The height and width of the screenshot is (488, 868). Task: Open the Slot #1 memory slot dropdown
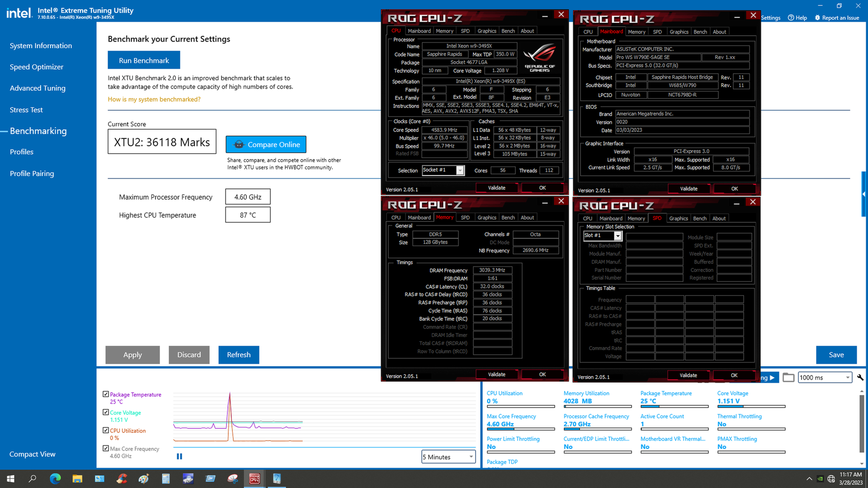pos(603,235)
